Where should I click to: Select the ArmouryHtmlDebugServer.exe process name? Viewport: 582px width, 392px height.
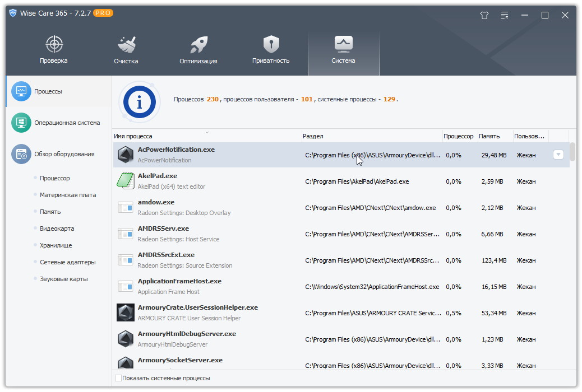point(187,334)
